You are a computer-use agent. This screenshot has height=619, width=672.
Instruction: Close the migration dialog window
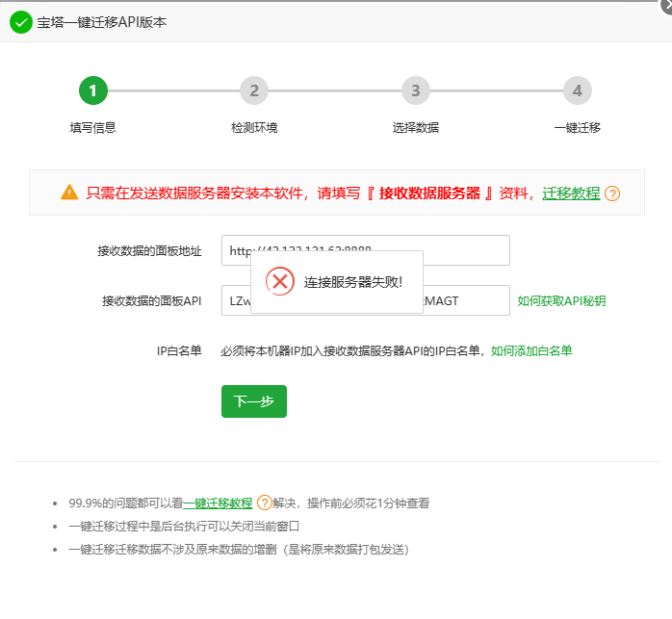point(667,6)
